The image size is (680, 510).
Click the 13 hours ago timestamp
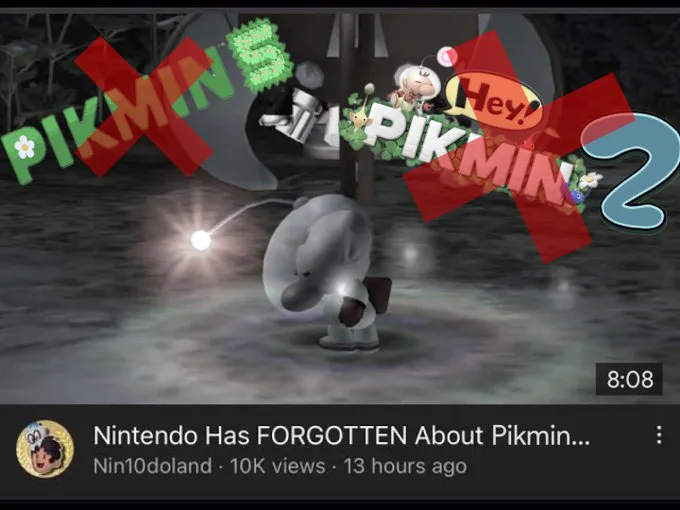[405, 466]
